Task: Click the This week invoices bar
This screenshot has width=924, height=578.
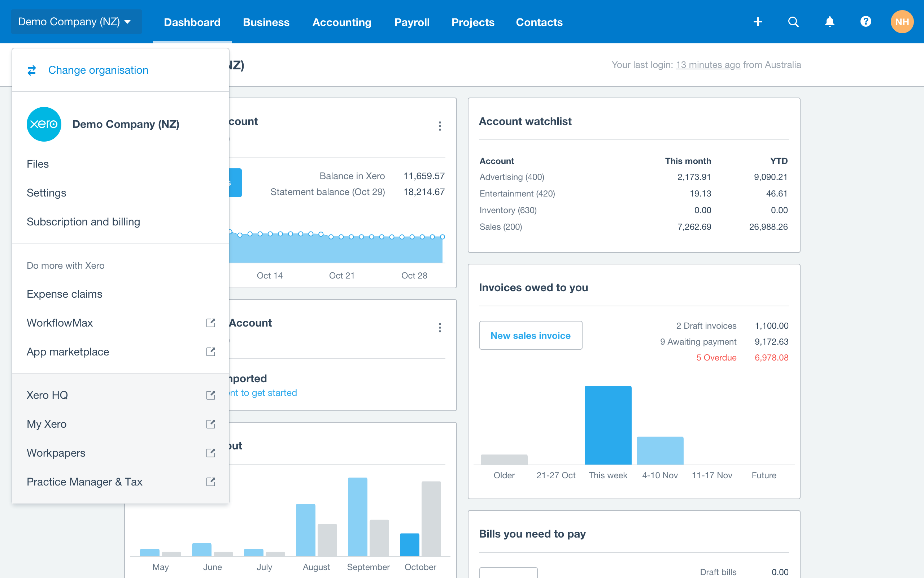Action: (x=608, y=425)
